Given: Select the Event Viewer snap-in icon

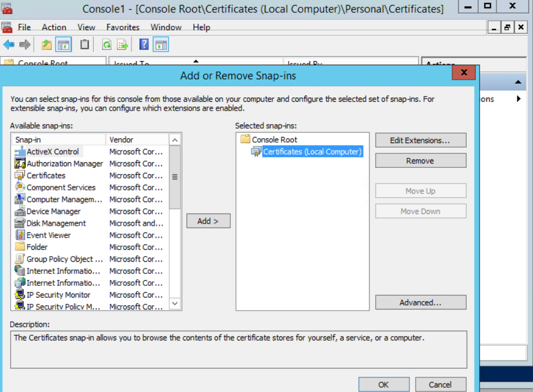Looking at the screenshot, I should (20, 235).
